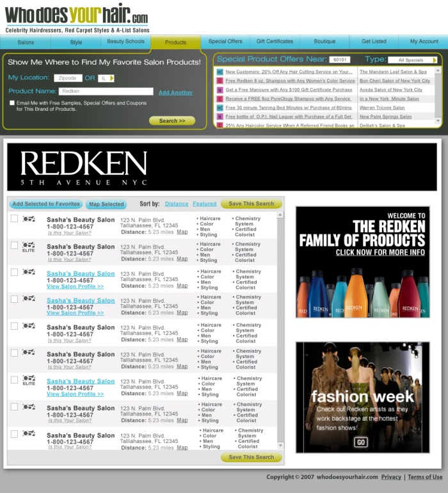Click Save This Search above the results

pos(251,204)
